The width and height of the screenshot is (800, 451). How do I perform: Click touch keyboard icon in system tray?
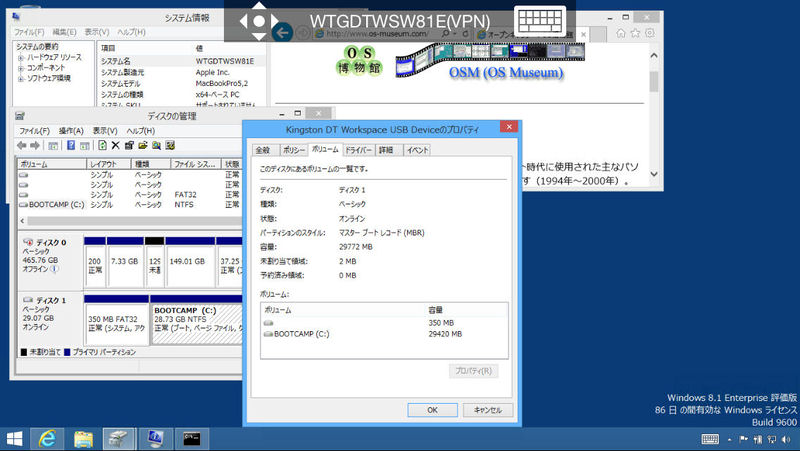pos(710,439)
